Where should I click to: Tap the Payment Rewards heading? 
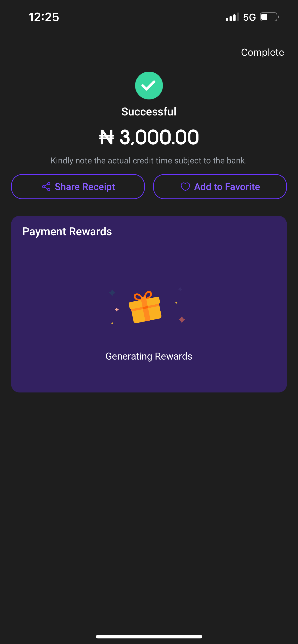pyautogui.click(x=67, y=232)
